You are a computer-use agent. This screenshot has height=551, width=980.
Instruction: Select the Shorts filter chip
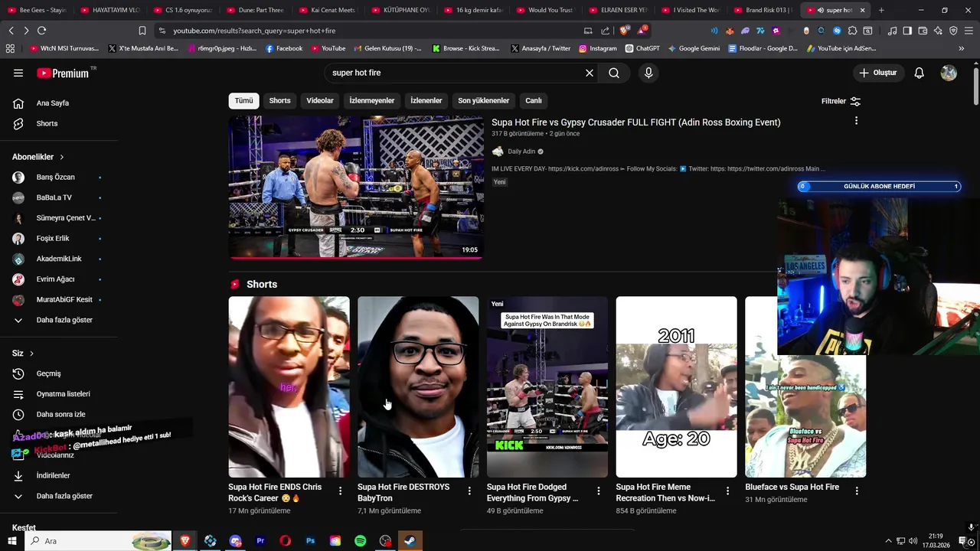point(279,100)
